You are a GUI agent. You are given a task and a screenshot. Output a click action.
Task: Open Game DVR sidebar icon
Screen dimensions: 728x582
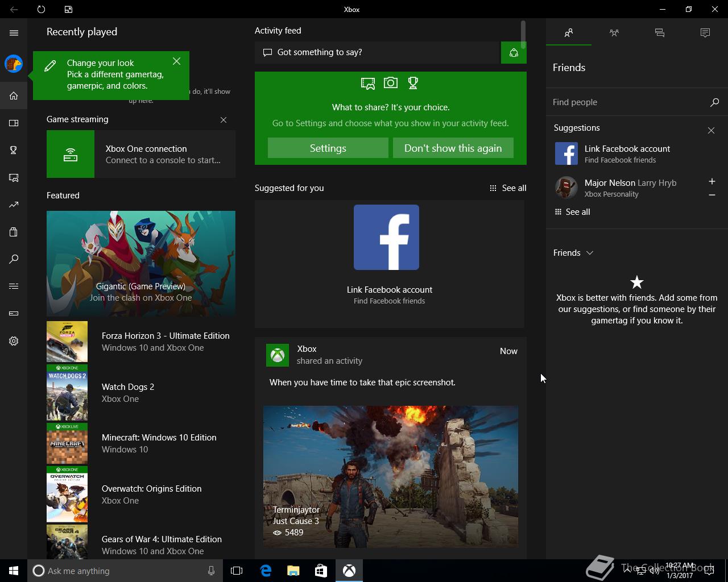point(14,177)
